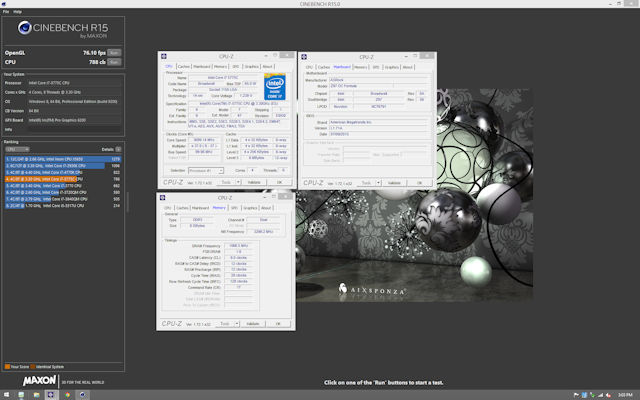Click the CPU-Z title icon in Processor window

[164, 56]
